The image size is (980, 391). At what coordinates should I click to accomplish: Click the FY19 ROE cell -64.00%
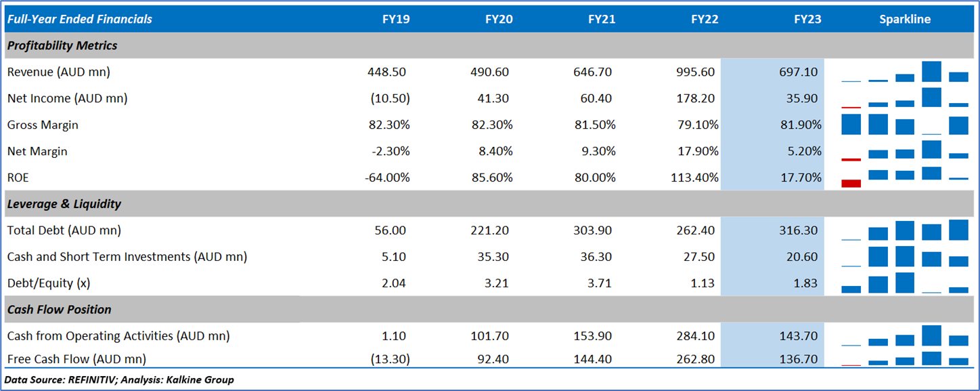point(386,178)
